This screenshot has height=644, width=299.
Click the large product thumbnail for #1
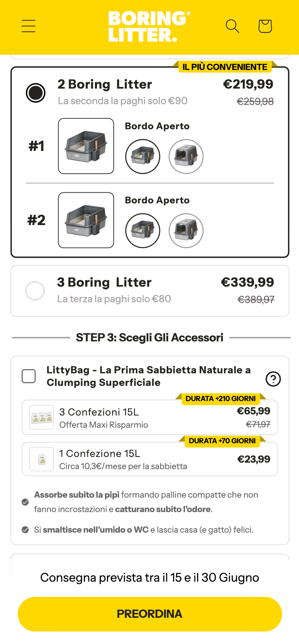(x=86, y=146)
